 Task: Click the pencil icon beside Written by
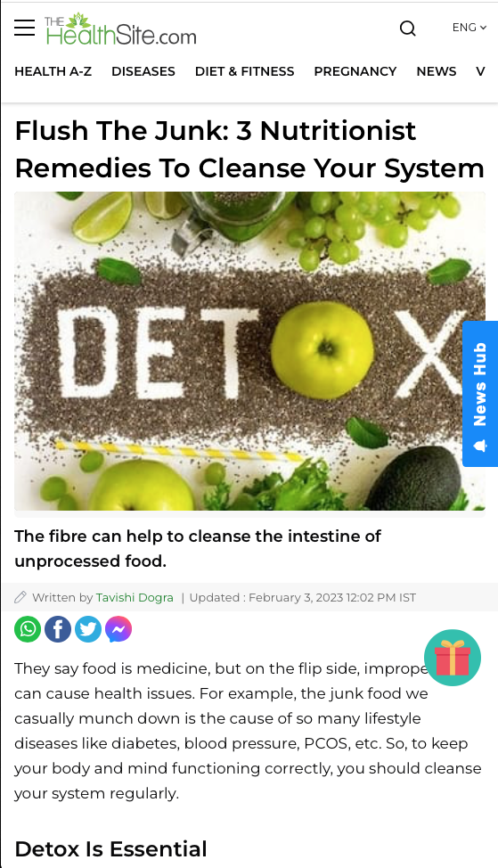click(20, 597)
